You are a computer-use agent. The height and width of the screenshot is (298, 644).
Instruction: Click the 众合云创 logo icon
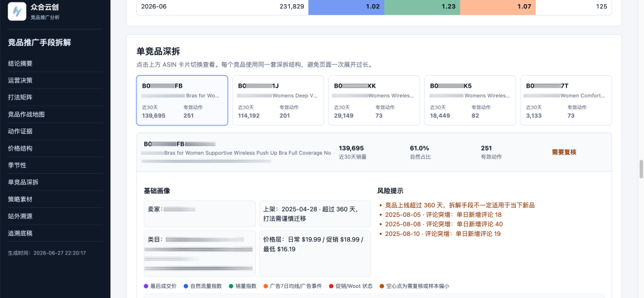tap(17, 11)
